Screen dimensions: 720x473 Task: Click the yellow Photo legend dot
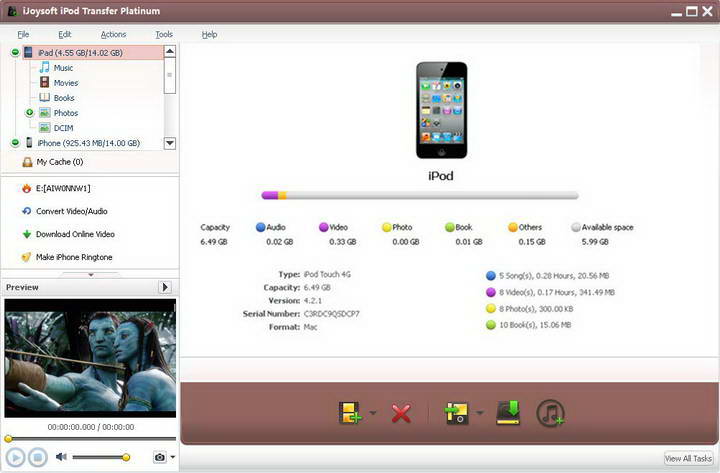click(x=387, y=227)
